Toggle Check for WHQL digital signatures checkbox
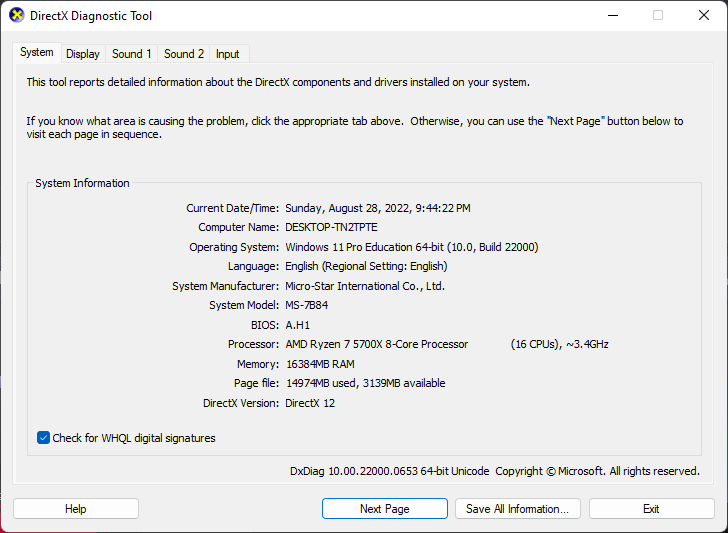 coord(44,438)
